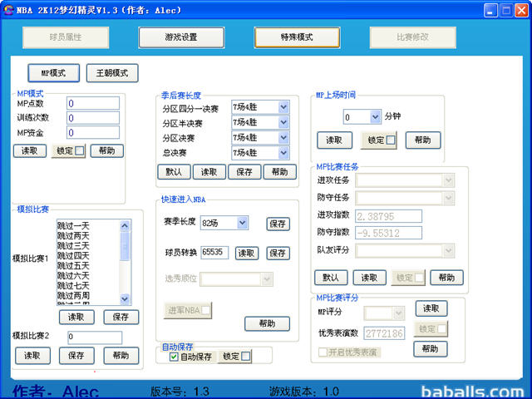This screenshot has width=532, height=399.
Task: Expand the 分区决赛 dropdown
Action: (283, 137)
